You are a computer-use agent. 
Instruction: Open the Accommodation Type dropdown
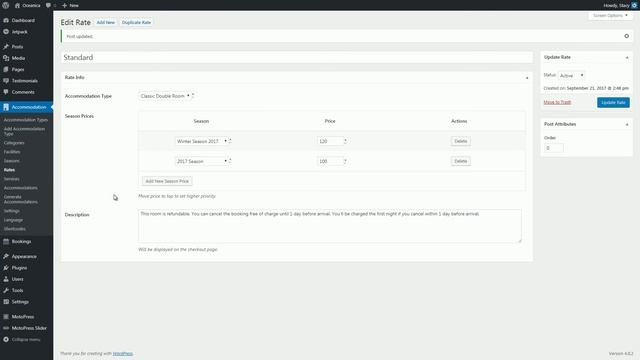165,96
